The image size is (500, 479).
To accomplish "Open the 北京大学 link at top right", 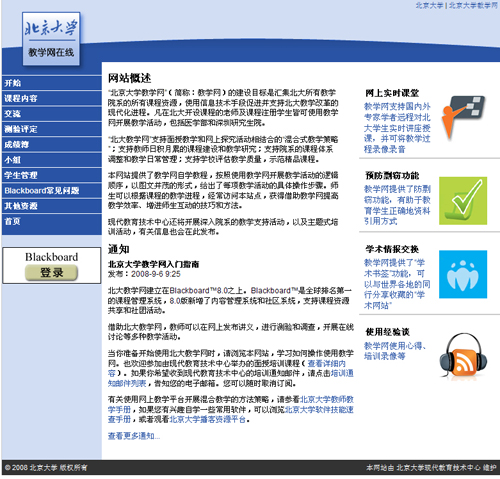I will pos(429,5).
